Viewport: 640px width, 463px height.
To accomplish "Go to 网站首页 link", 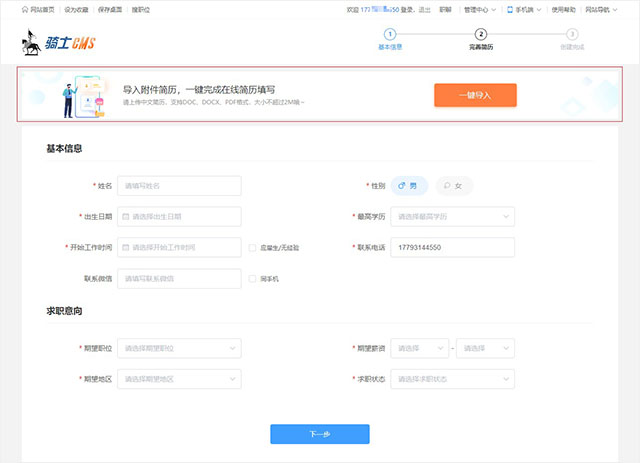I will click(42, 10).
